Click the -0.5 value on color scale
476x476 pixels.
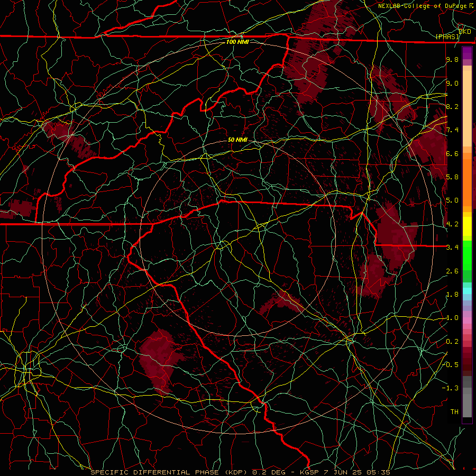pyautogui.click(x=450, y=365)
